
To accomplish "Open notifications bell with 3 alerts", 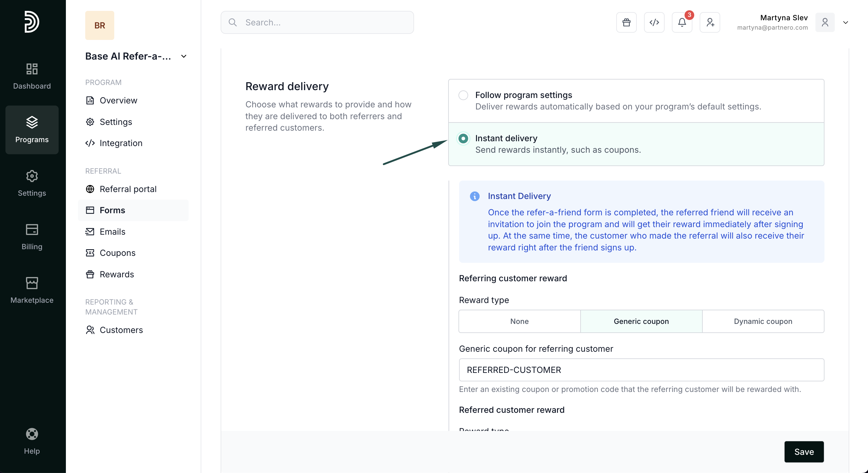I will click(x=682, y=22).
